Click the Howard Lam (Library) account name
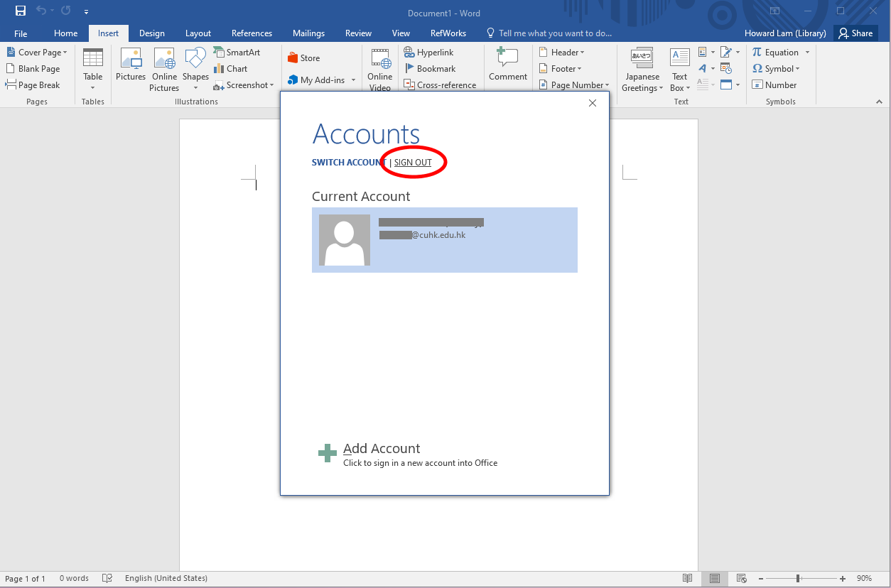This screenshot has height=588, width=891. (785, 33)
